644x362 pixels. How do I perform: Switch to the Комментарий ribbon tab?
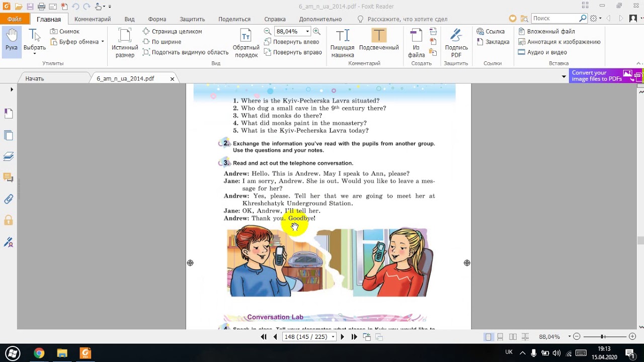93,19
